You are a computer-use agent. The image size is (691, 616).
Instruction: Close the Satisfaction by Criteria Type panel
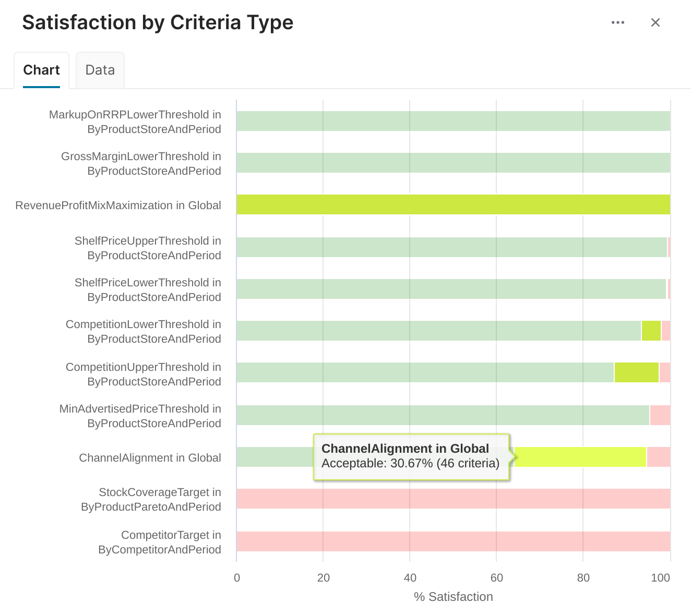(x=656, y=22)
